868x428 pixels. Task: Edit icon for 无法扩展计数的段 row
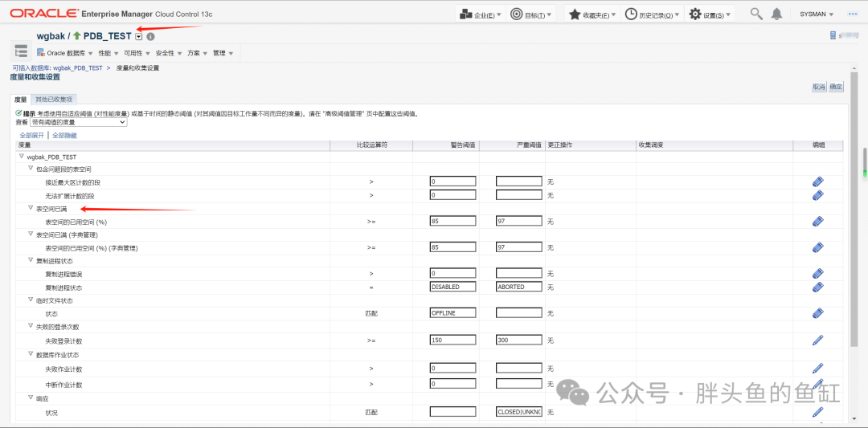(x=817, y=195)
